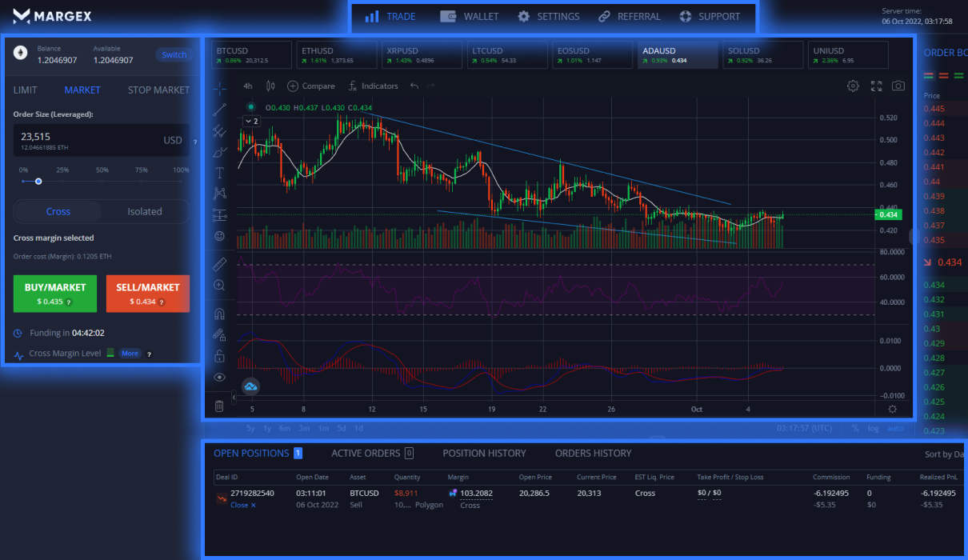The height and width of the screenshot is (560, 968).
Task: Click the blue cloud publish button on chart
Action: (250, 387)
